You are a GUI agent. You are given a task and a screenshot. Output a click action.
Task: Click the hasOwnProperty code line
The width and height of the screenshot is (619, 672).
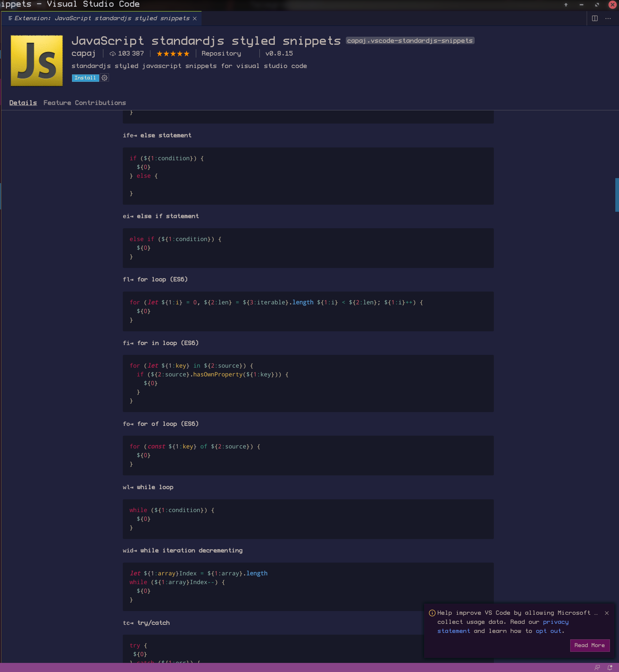coord(213,374)
